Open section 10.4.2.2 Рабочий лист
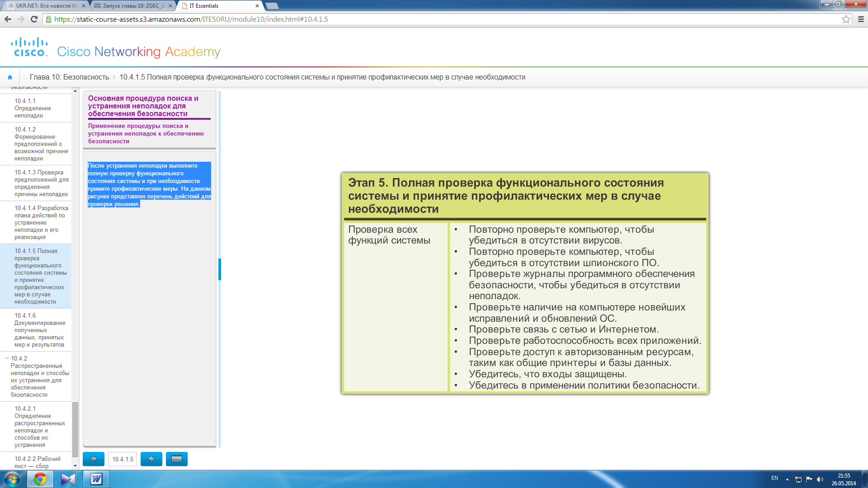The image size is (868, 488). point(36,462)
